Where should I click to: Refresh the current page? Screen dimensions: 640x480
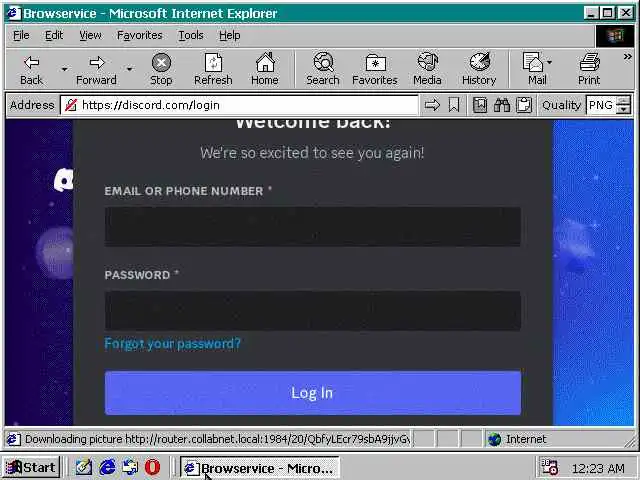(x=213, y=69)
